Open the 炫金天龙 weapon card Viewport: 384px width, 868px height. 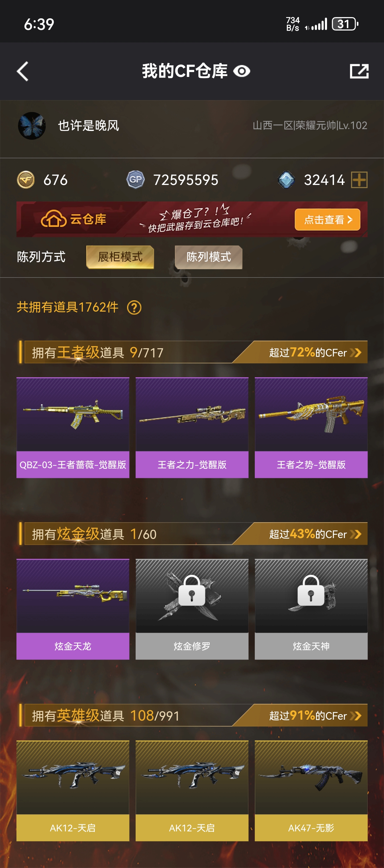point(73,609)
